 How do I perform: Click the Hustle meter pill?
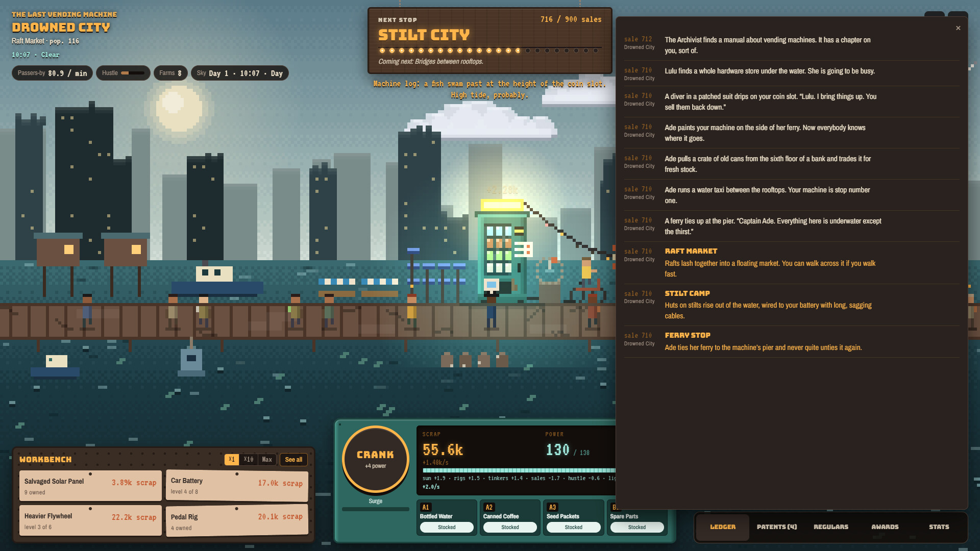[x=123, y=73]
